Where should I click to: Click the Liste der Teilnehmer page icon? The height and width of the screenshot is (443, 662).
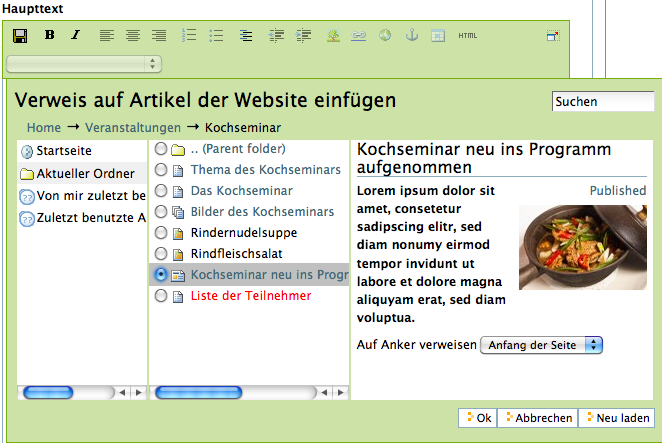coord(178,296)
